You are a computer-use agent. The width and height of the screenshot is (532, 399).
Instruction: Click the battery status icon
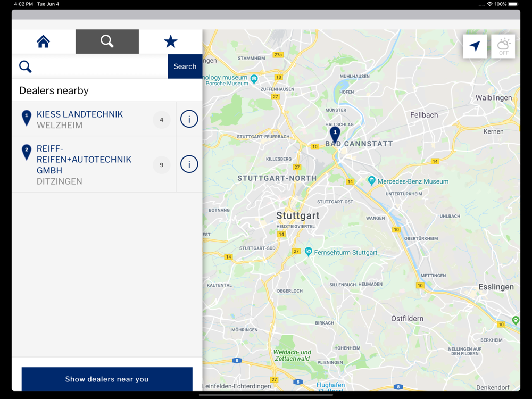coord(513,4)
